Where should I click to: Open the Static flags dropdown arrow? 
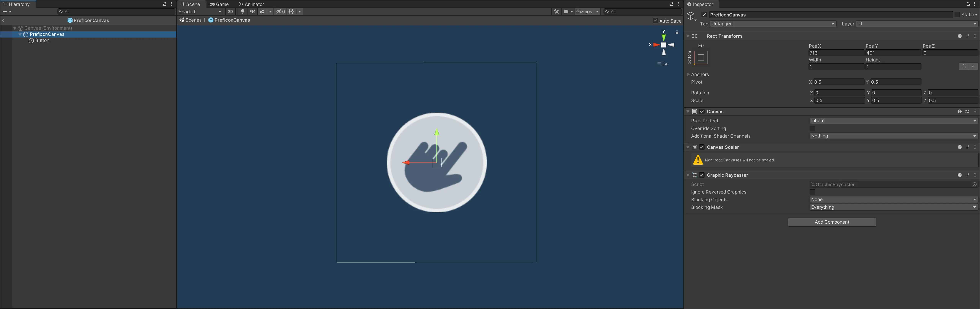coord(976,15)
